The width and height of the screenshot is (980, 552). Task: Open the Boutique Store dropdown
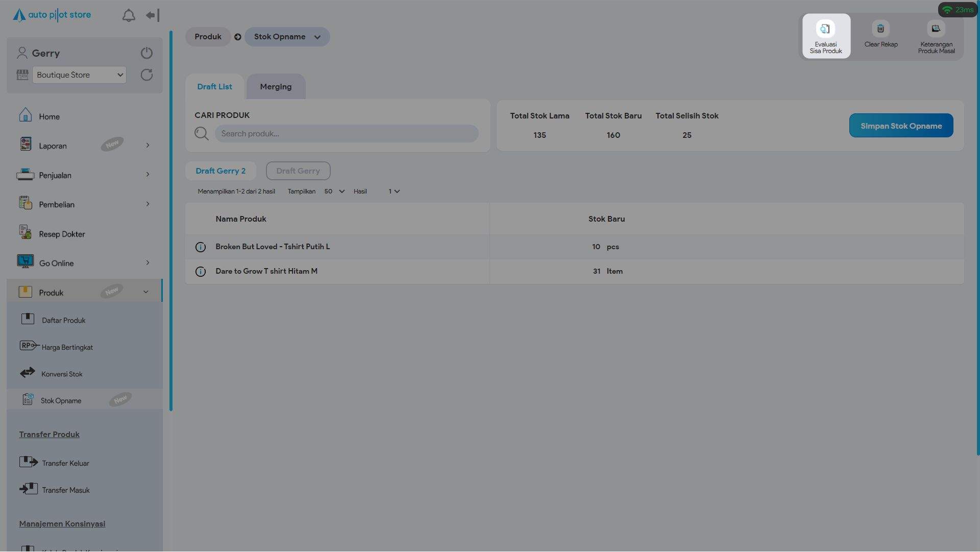coord(79,75)
